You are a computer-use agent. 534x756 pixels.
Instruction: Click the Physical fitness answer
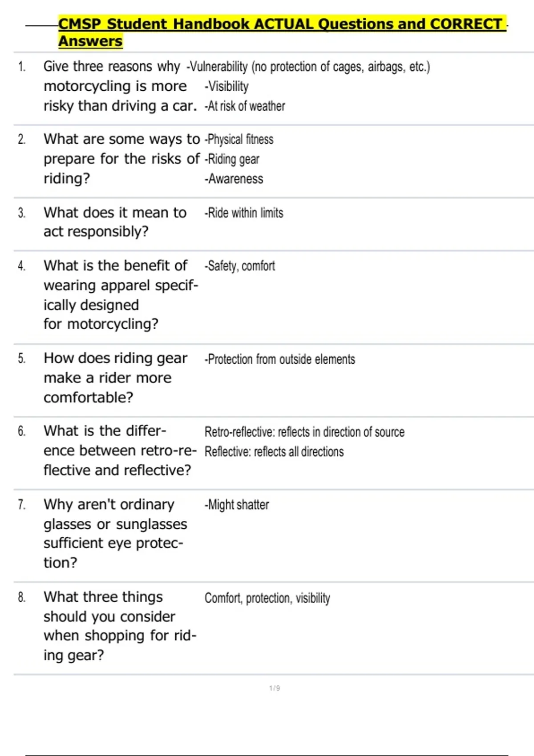pos(239,139)
